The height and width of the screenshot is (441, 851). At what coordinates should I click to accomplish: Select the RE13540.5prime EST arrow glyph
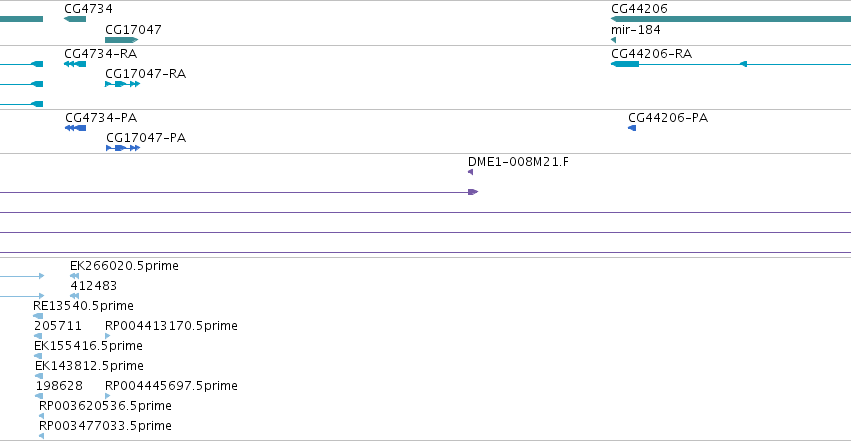(38, 316)
